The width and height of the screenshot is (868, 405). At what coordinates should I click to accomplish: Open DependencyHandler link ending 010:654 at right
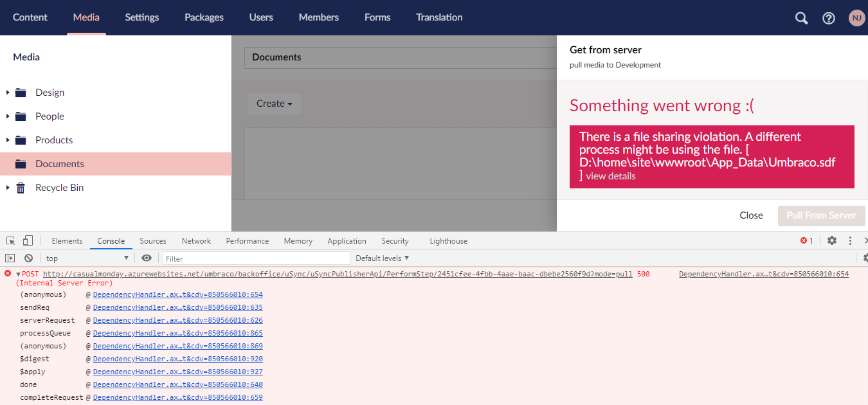764,274
